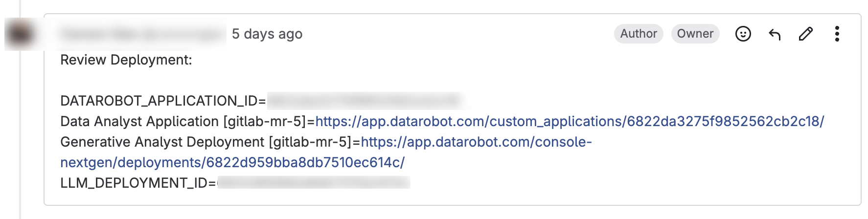Edit the comment using the pencil icon
868x219 pixels.
(x=805, y=34)
